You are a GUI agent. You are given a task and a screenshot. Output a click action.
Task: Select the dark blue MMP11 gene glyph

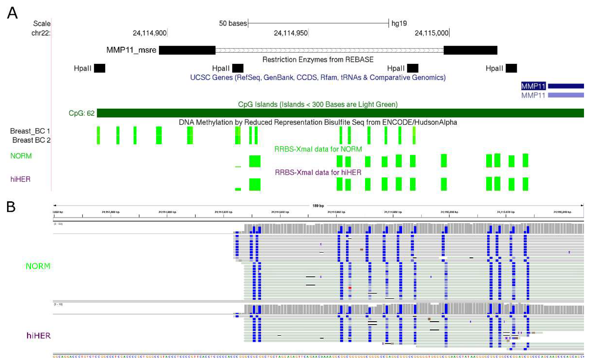[x=567, y=86]
